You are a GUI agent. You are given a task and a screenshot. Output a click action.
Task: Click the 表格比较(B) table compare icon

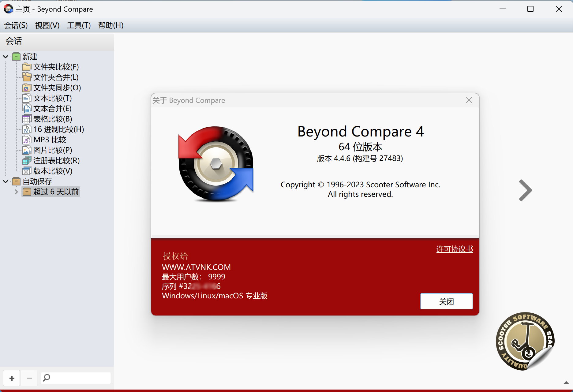[x=27, y=119]
